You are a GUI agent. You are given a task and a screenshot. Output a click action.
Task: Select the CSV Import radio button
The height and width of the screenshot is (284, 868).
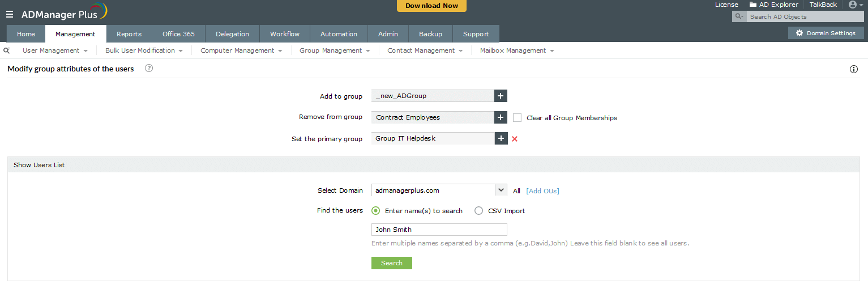[479, 211]
